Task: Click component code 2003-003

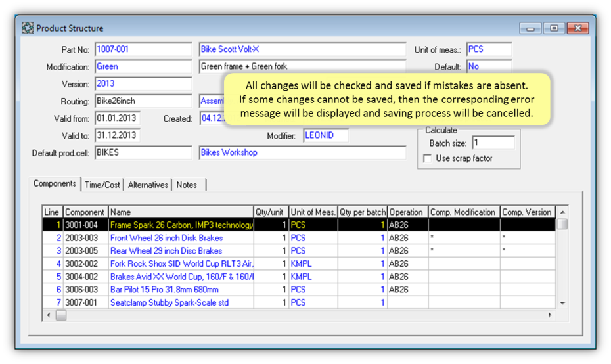Action: (85, 238)
